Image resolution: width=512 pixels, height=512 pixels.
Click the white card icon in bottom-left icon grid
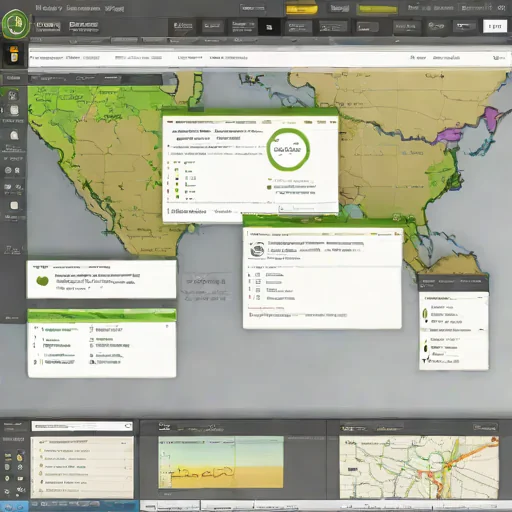click(21, 479)
